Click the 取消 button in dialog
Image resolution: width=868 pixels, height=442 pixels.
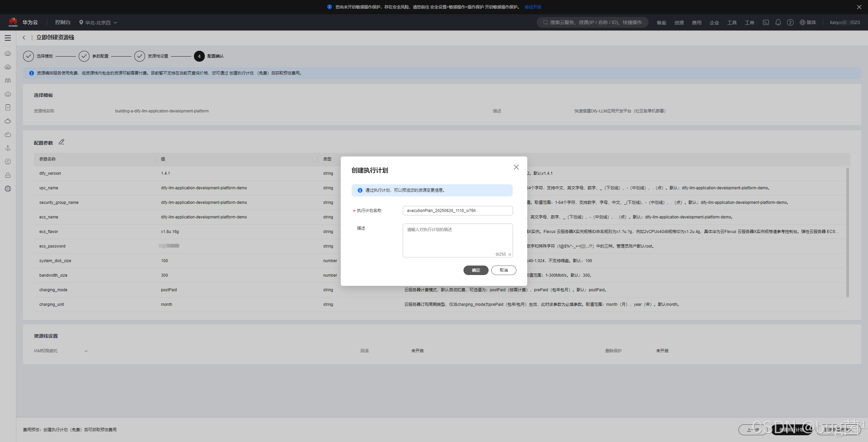(504, 270)
